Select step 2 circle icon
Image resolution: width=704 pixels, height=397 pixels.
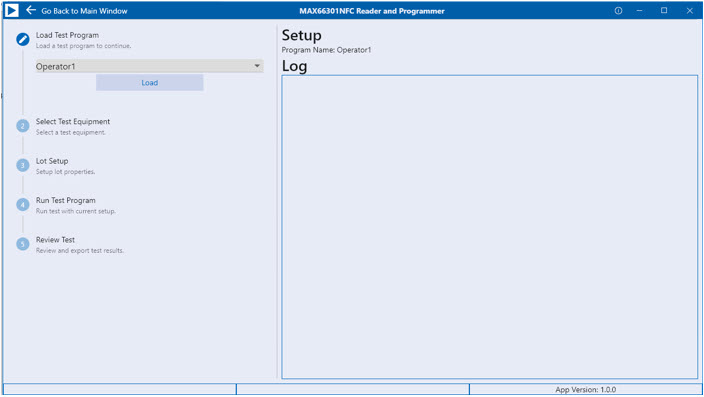click(x=23, y=126)
